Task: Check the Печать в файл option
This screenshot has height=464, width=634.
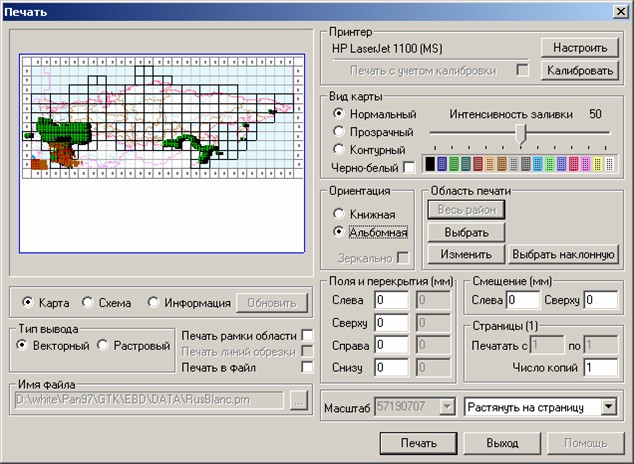Action: [308, 367]
